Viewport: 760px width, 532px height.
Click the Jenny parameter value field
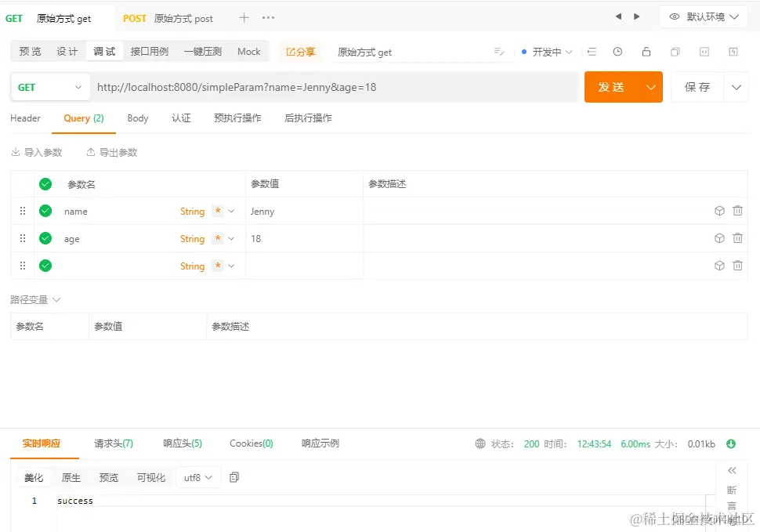pos(304,211)
